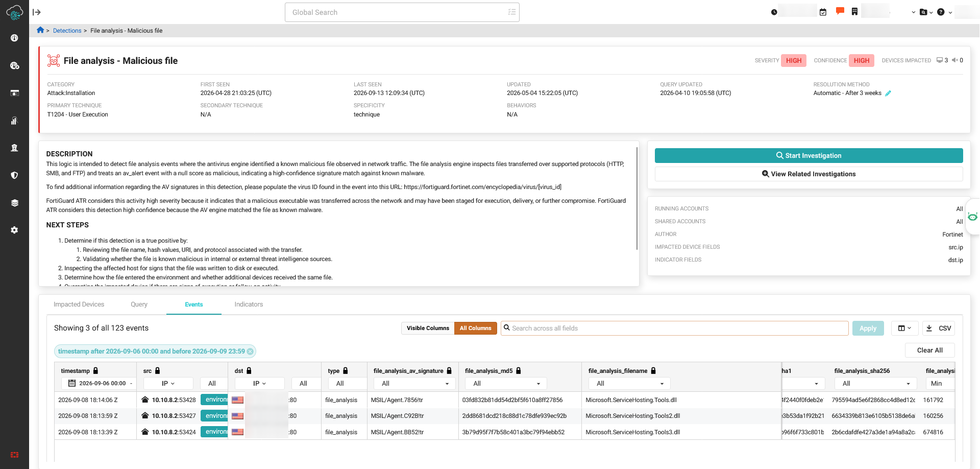The image size is (980, 469).
Task: Go to home via breadcrumb house icon
Action: point(40,30)
